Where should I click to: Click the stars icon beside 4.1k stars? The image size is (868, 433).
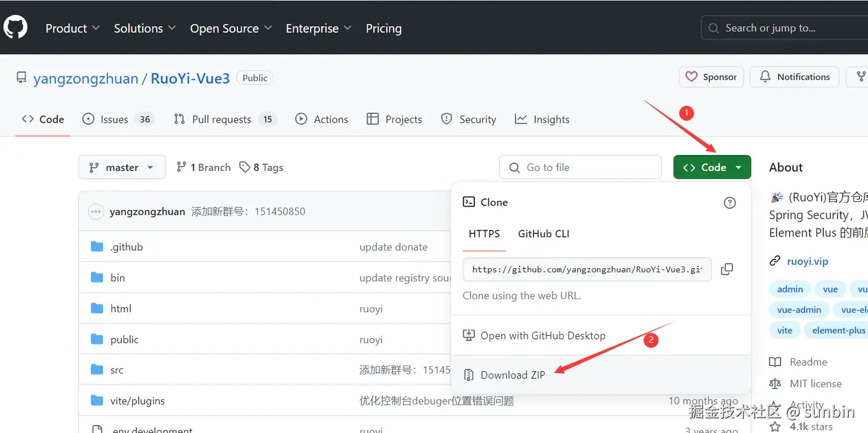point(775,426)
